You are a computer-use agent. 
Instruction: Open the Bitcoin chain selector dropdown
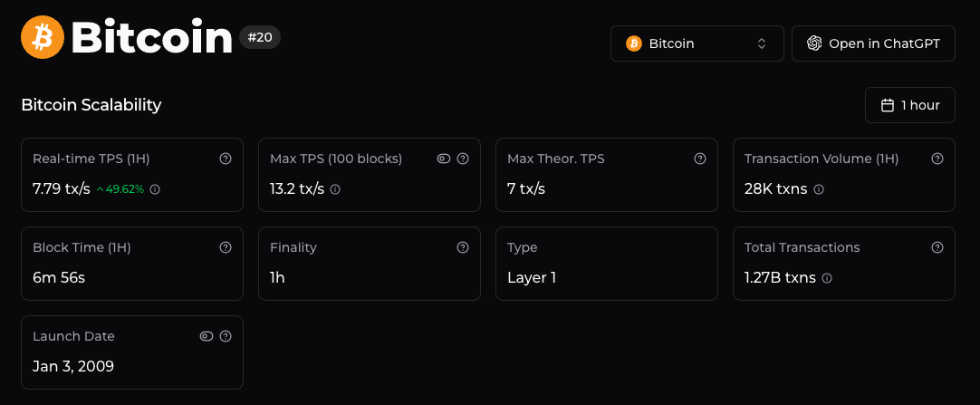pyautogui.click(x=697, y=43)
